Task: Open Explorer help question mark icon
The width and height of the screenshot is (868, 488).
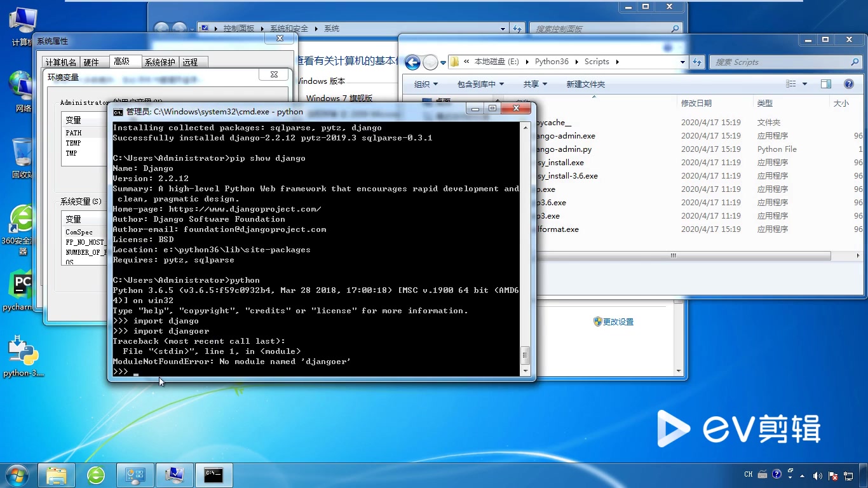Action: 848,84
